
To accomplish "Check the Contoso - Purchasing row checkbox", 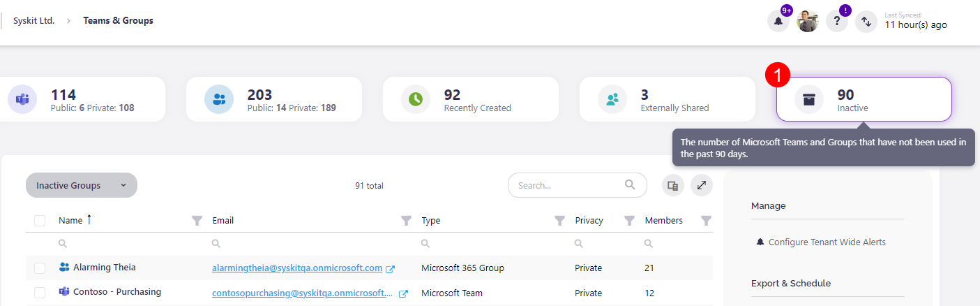I will click(40, 293).
